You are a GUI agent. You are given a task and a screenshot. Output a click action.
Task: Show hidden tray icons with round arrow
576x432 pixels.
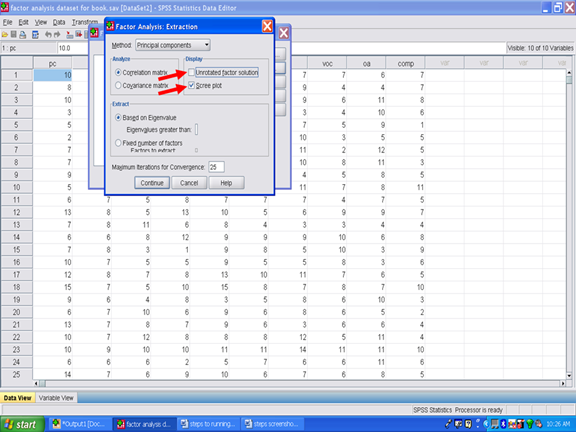click(486, 424)
